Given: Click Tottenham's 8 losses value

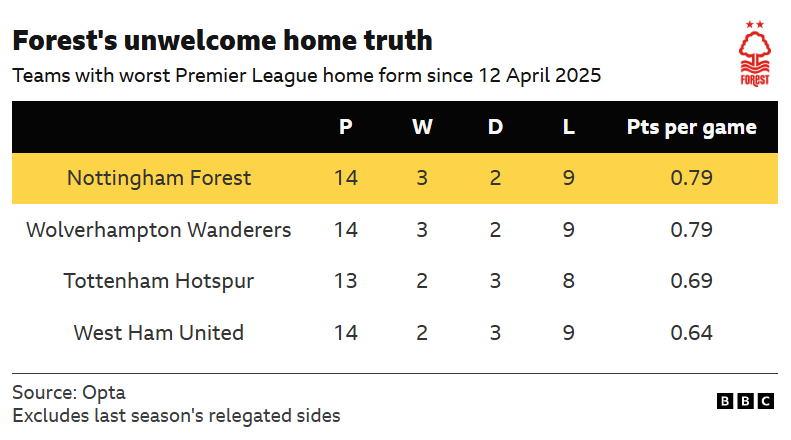Looking at the screenshot, I should (x=568, y=281).
